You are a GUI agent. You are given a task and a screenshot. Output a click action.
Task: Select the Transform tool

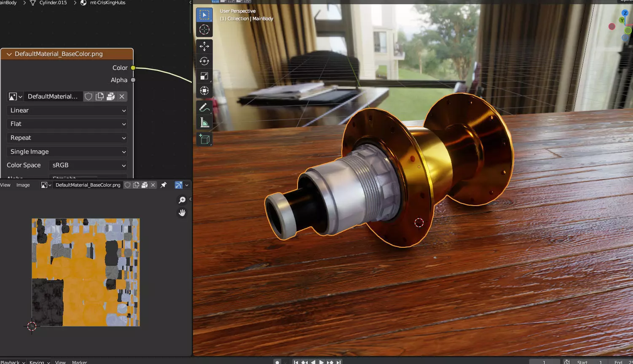point(204,91)
